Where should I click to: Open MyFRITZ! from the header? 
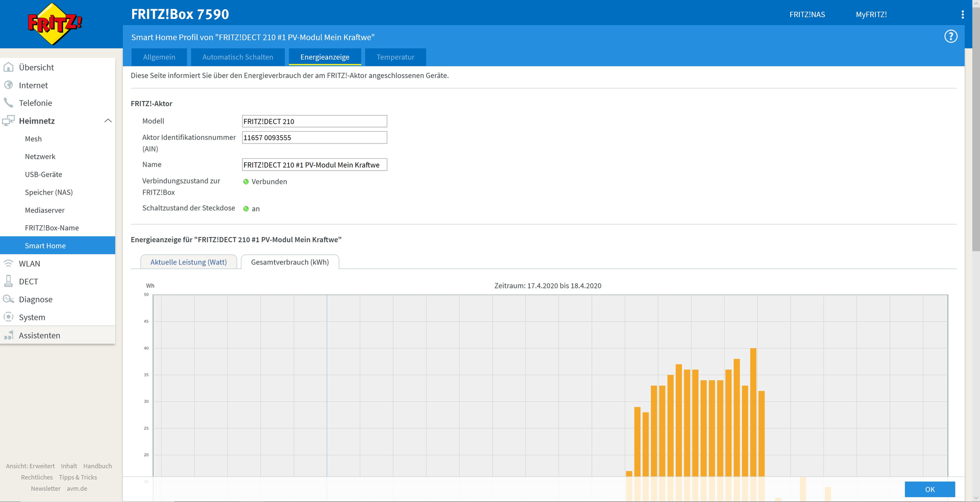(x=871, y=15)
